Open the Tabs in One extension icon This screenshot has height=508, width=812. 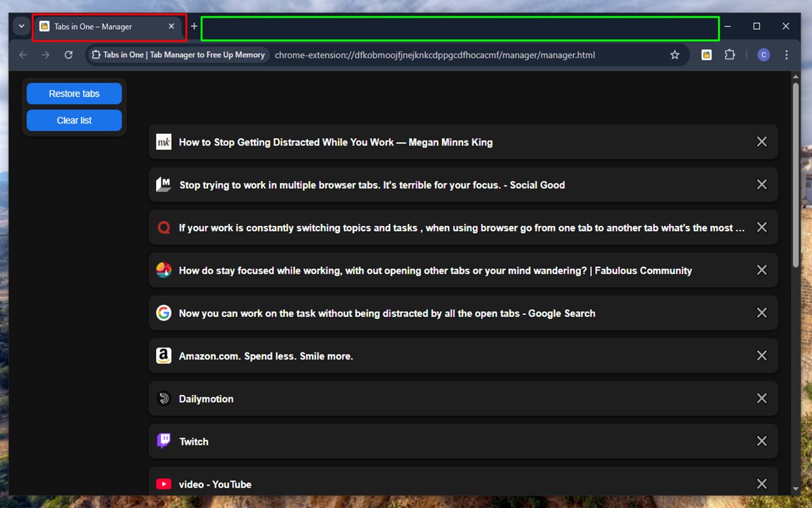tap(706, 55)
